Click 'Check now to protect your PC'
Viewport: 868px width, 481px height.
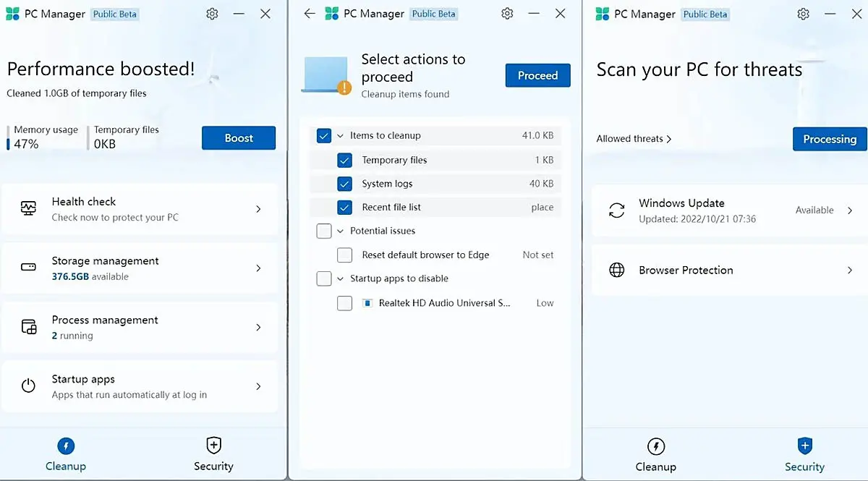[x=115, y=217]
